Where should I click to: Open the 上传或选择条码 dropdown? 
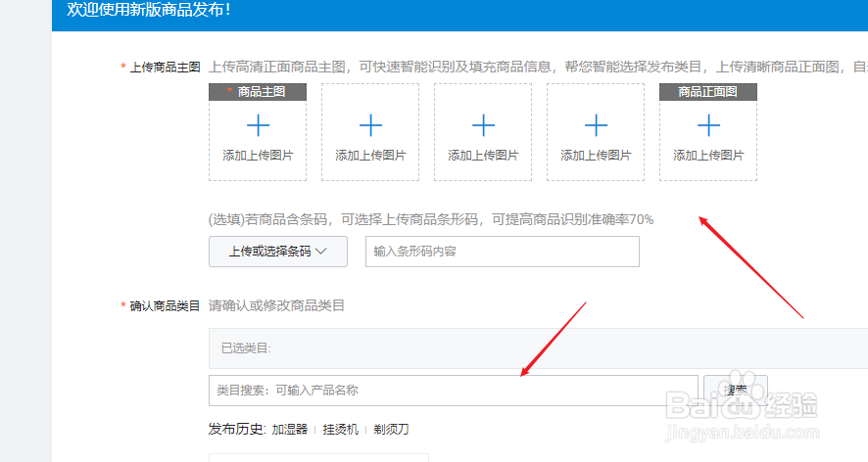click(x=278, y=252)
